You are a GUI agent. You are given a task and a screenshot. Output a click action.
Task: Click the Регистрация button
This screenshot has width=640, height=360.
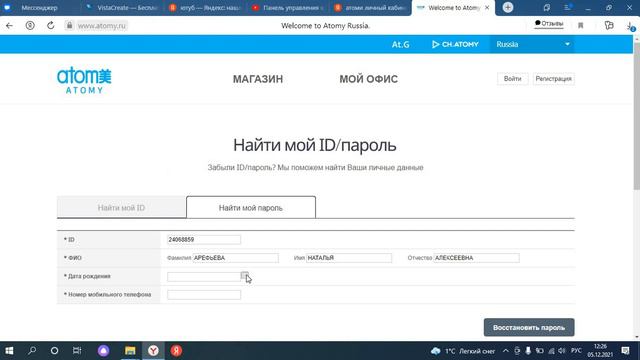click(x=553, y=78)
